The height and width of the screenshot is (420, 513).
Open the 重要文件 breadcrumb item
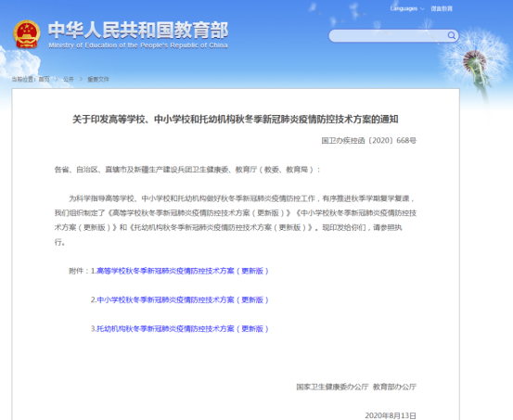98,79
